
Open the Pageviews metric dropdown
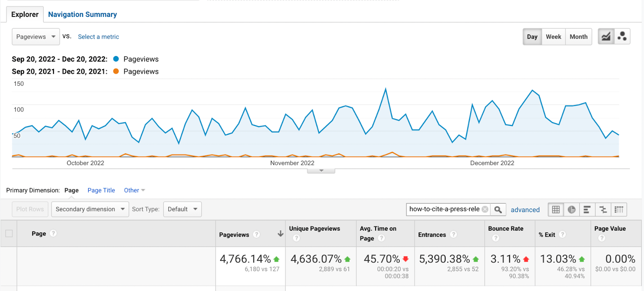coord(36,37)
